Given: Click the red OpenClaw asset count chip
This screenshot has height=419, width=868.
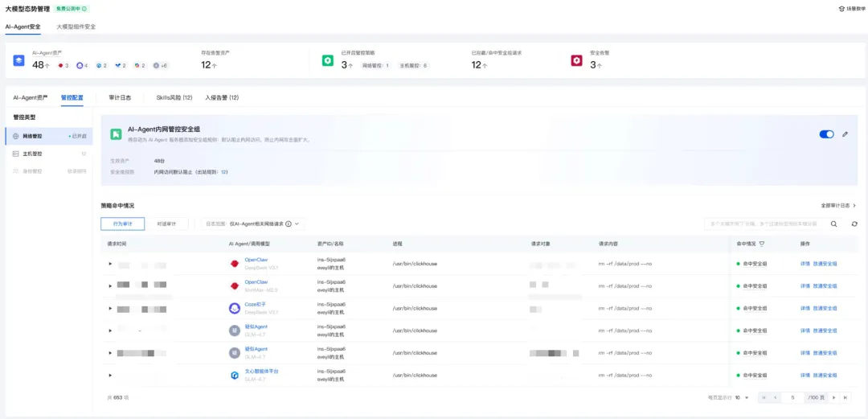Looking at the screenshot, I should pyautogui.click(x=63, y=65).
